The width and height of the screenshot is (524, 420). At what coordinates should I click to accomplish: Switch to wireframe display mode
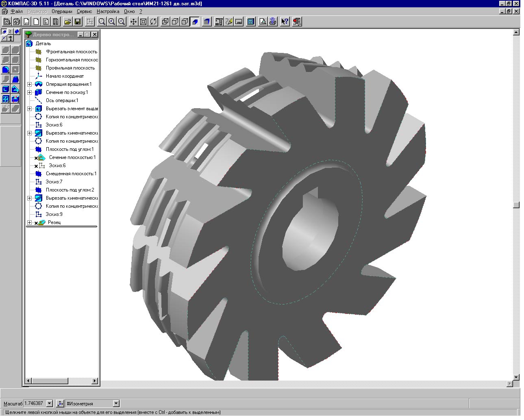click(x=165, y=22)
